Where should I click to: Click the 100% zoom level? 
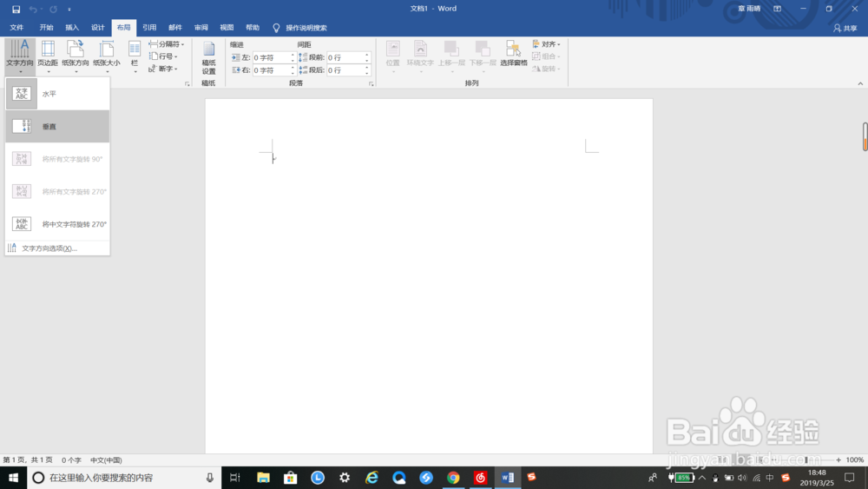pyautogui.click(x=855, y=460)
